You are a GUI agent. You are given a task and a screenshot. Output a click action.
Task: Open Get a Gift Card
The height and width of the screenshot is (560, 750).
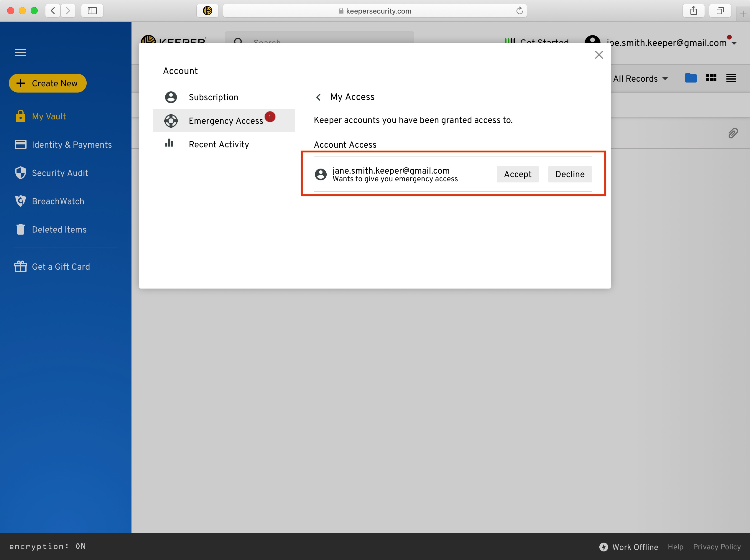(61, 267)
